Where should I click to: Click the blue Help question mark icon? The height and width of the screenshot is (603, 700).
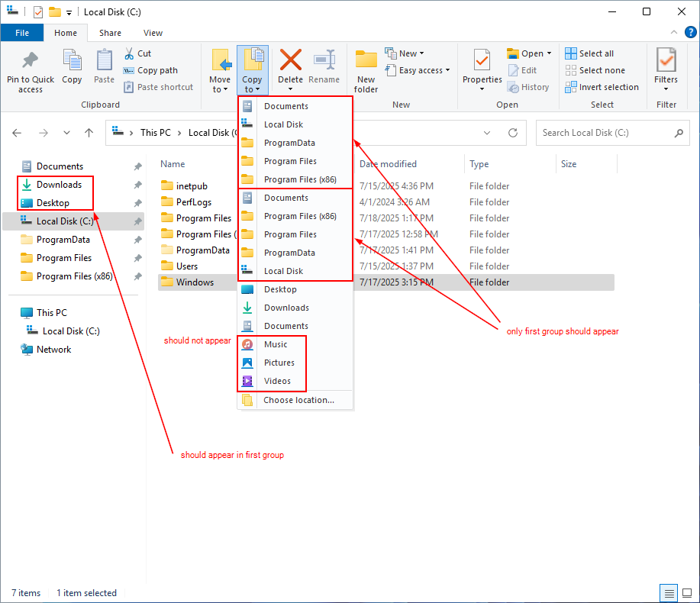689,32
